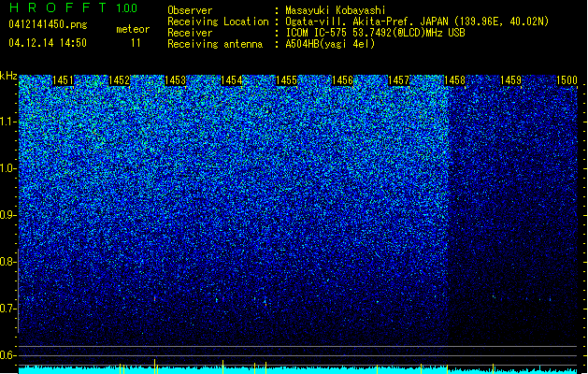The width and height of the screenshot is (588, 374).
Task: Click the receiver ICOM IC-575 text
Action: [375, 33]
